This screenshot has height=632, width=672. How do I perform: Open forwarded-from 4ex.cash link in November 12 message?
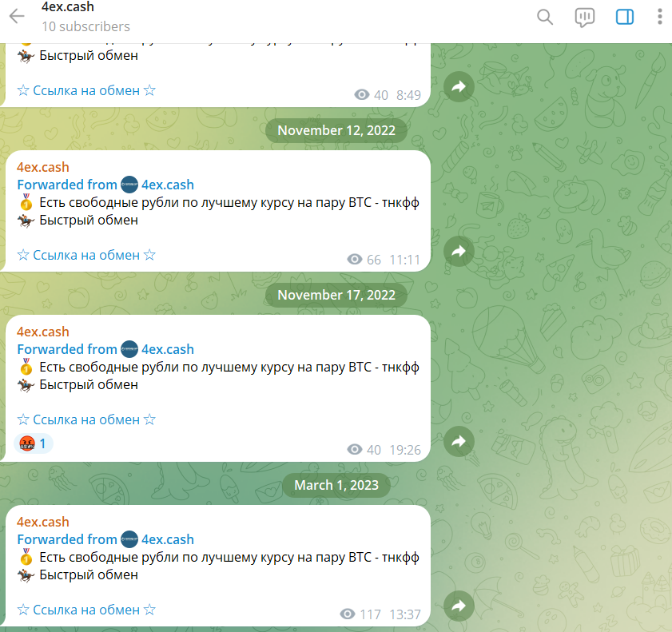coord(168,185)
